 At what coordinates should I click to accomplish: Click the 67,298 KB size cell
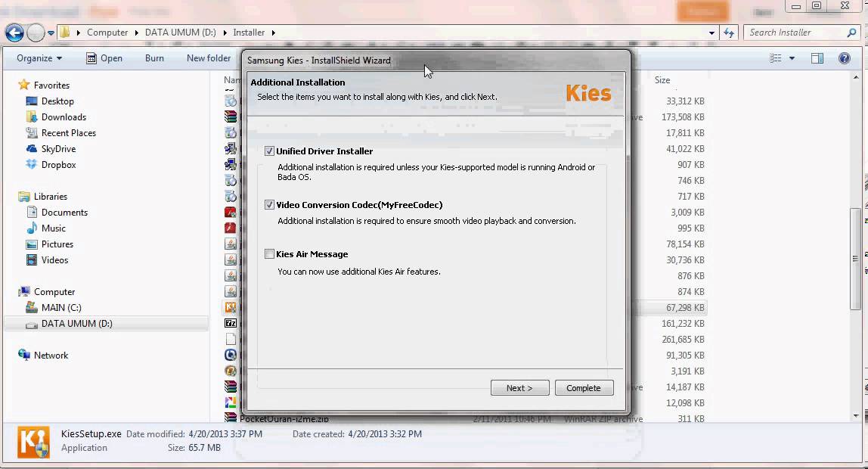point(685,308)
